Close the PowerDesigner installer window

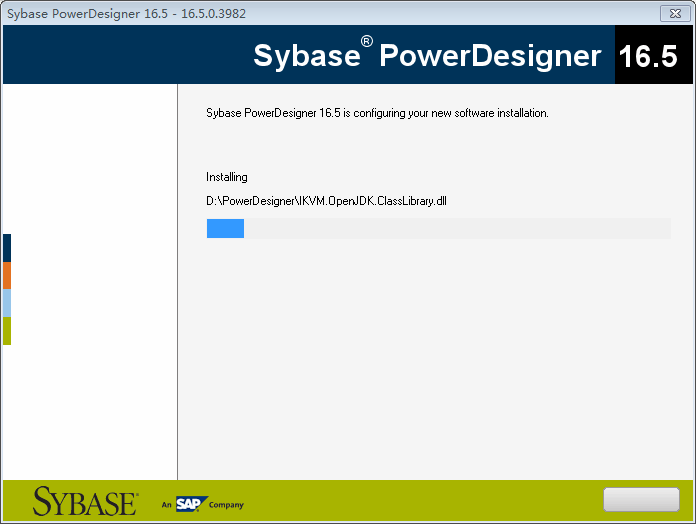(x=675, y=14)
